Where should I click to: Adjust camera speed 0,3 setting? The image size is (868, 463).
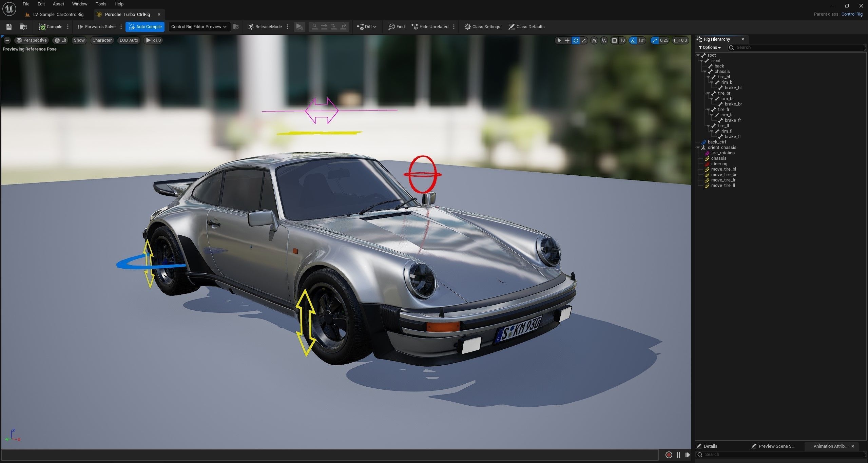point(681,40)
